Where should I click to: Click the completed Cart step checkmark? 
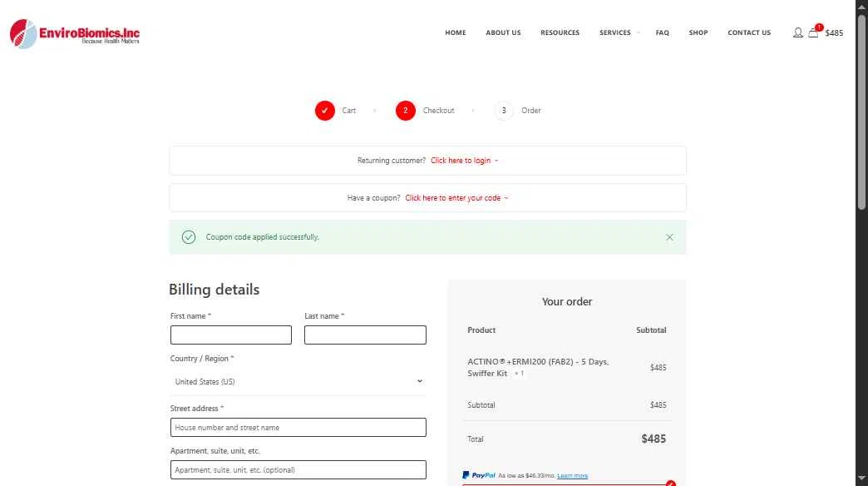[325, 111]
